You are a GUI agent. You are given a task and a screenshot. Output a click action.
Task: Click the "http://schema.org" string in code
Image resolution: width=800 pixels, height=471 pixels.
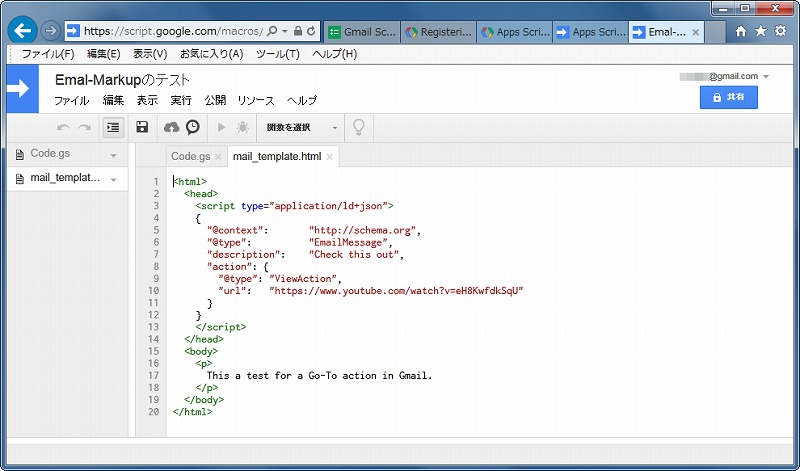362,230
